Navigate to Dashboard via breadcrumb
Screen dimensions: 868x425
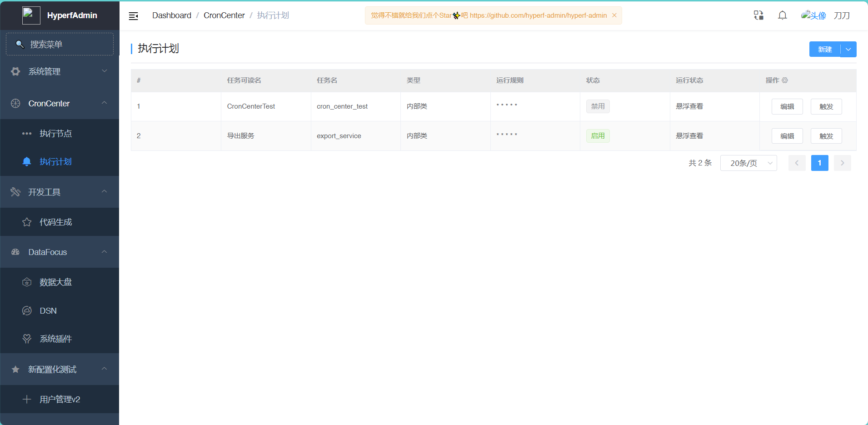(x=172, y=15)
